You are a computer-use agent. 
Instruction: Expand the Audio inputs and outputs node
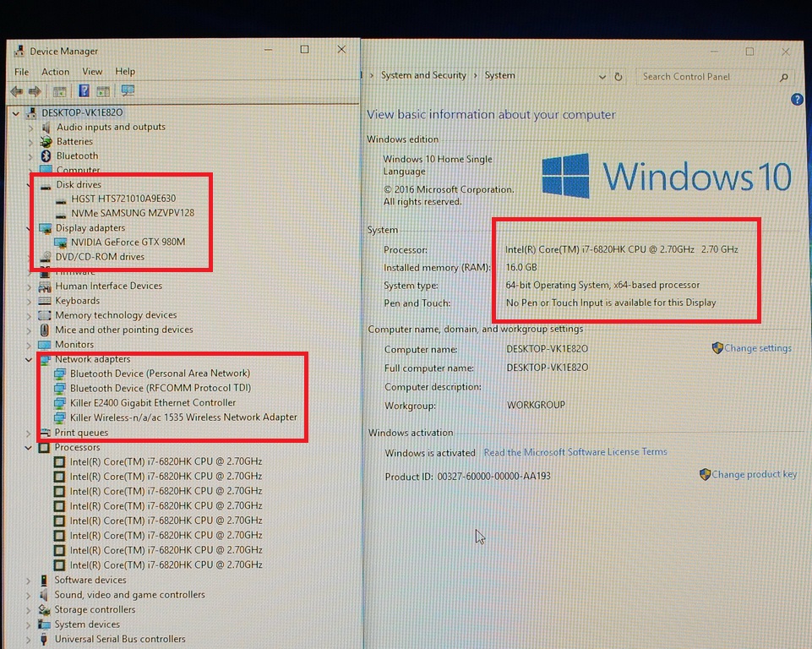pyautogui.click(x=30, y=128)
